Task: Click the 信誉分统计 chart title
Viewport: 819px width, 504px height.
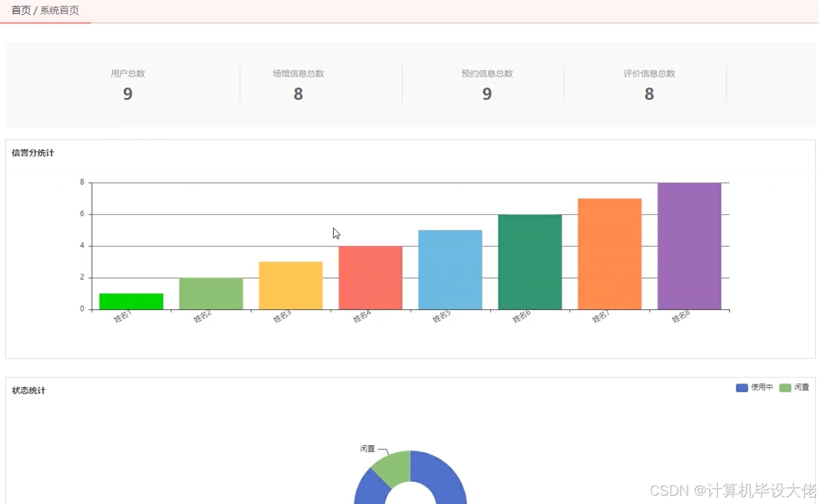Action: point(33,153)
